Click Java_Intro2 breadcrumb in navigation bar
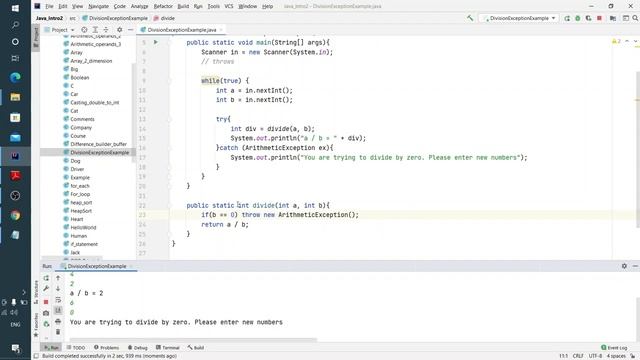Image resolution: width=640 pixels, height=360 pixels. (x=49, y=18)
